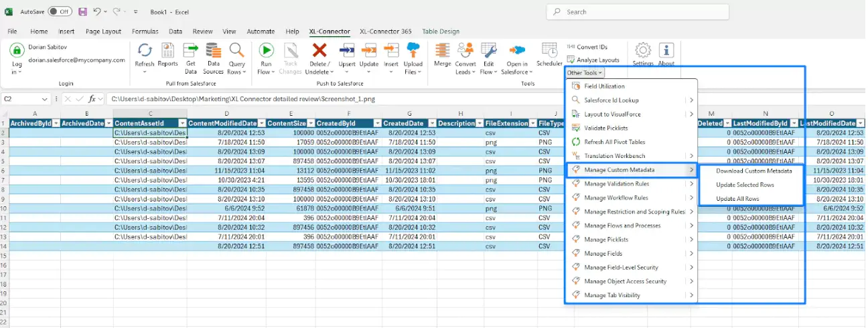Image resolution: width=868 pixels, height=328 pixels.
Task: Open the ContentSize column filter dropdown
Action: (311, 123)
